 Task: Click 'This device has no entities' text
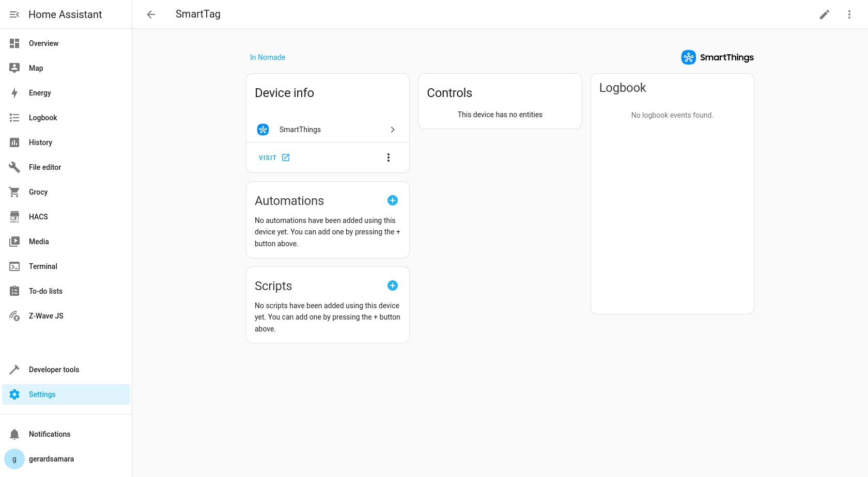[x=500, y=115]
